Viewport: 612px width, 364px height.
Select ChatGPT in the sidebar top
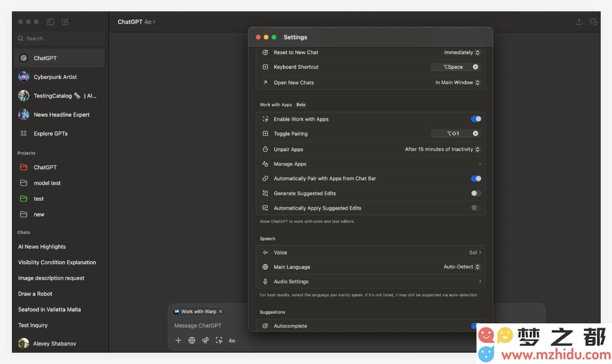point(60,58)
